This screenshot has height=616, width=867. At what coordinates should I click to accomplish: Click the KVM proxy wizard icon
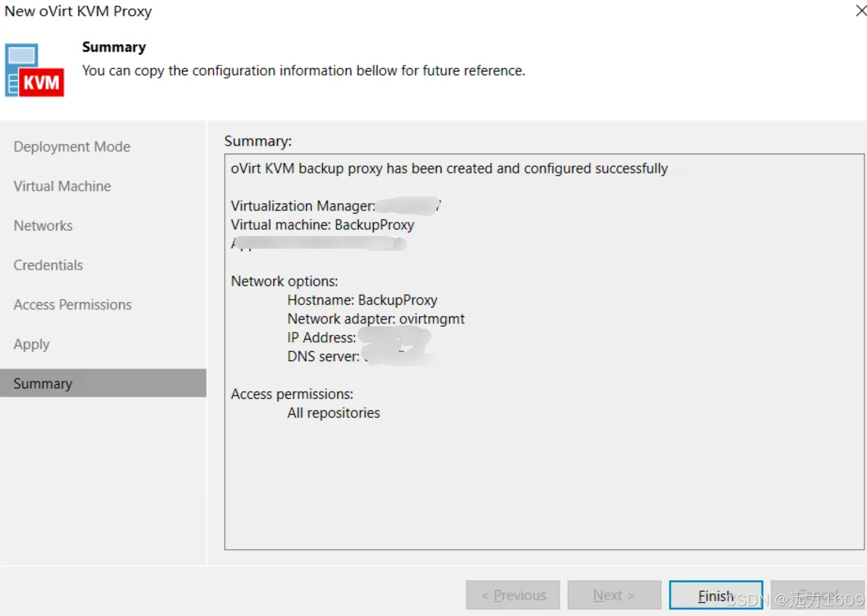35,70
